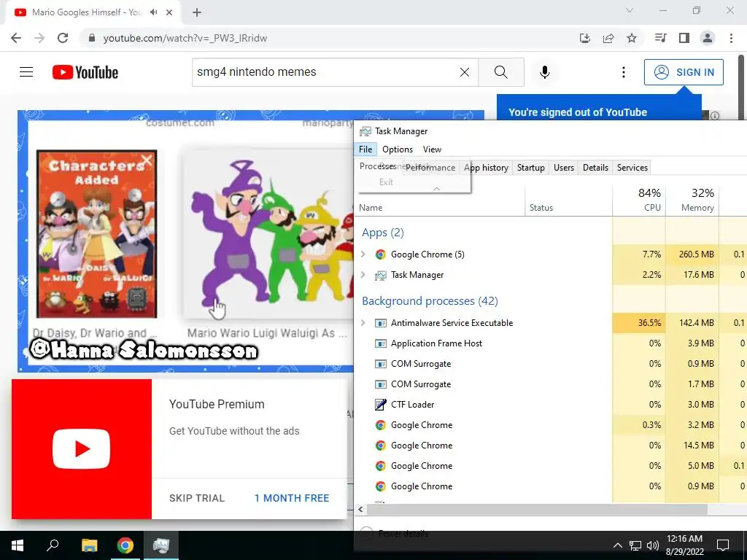Expand Google Chrome (5) app group

tap(363, 254)
